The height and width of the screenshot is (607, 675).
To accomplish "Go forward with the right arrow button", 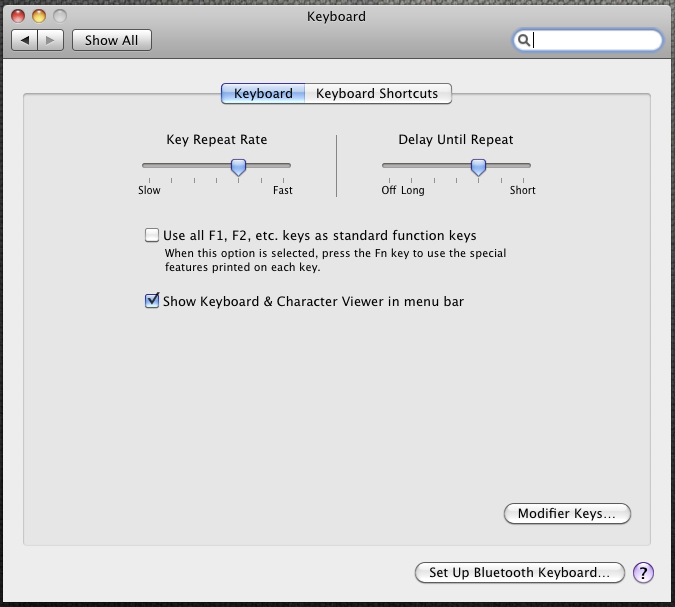I will tap(50, 40).
